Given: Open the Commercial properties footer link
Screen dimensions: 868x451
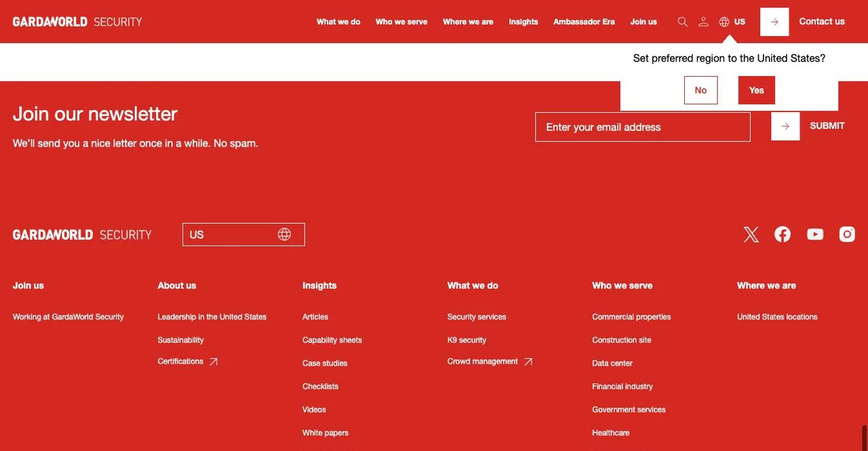Looking at the screenshot, I should coord(631,317).
